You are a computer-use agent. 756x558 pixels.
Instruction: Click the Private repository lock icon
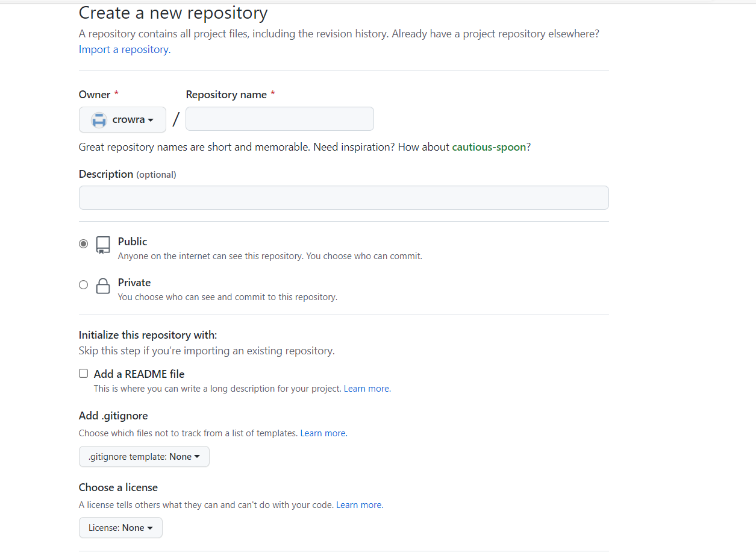(103, 286)
